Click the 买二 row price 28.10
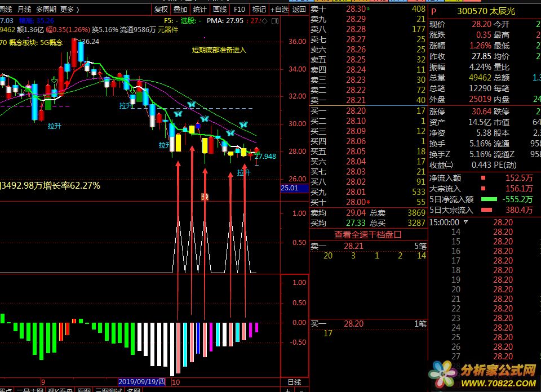 (x=356, y=121)
